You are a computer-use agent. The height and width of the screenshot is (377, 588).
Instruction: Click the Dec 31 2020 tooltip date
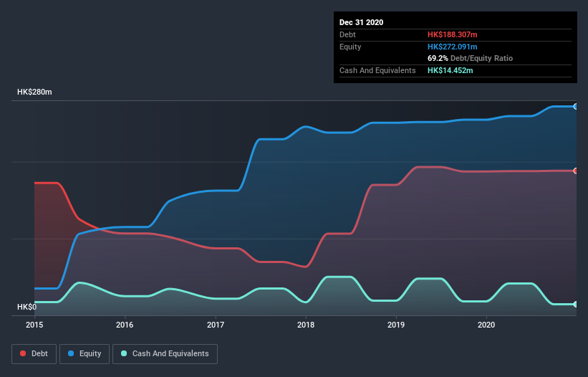click(x=361, y=22)
